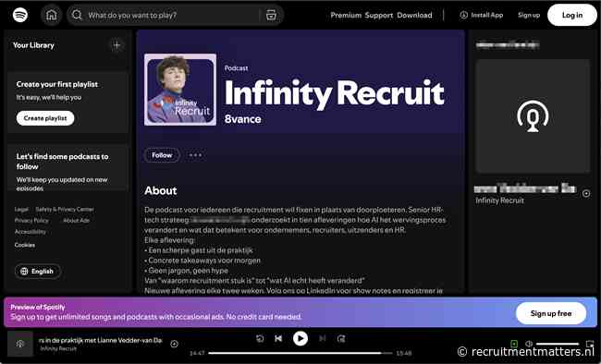The width and height of the screenshot is (601, 364).
Task: Click now playing episode title
Action: coord(101,340)
